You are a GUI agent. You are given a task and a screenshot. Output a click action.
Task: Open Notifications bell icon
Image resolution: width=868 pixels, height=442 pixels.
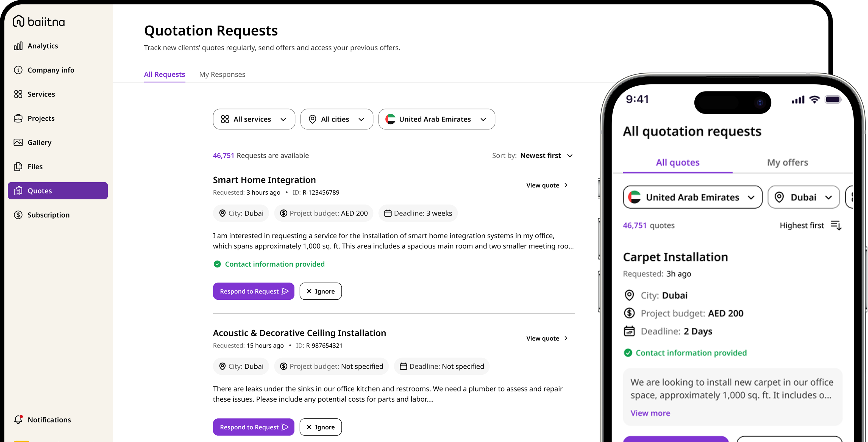coord(18,419)
